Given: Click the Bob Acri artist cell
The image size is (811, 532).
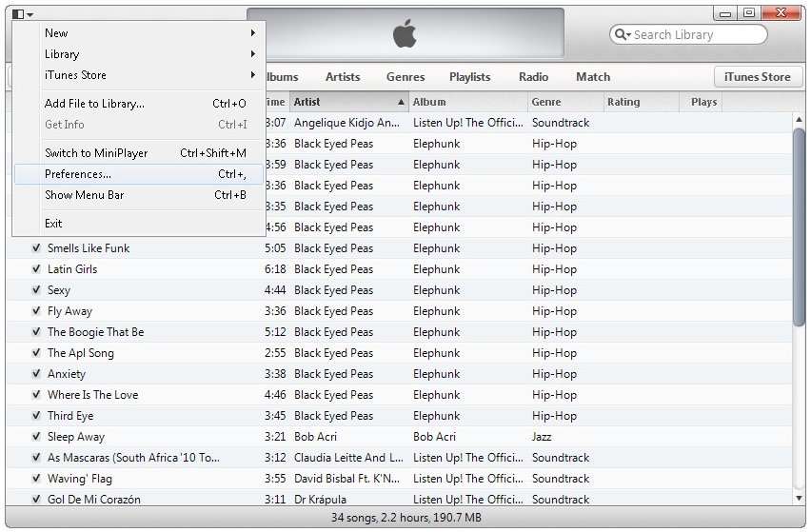Looking at the screenshot, I should click(315, 437).
